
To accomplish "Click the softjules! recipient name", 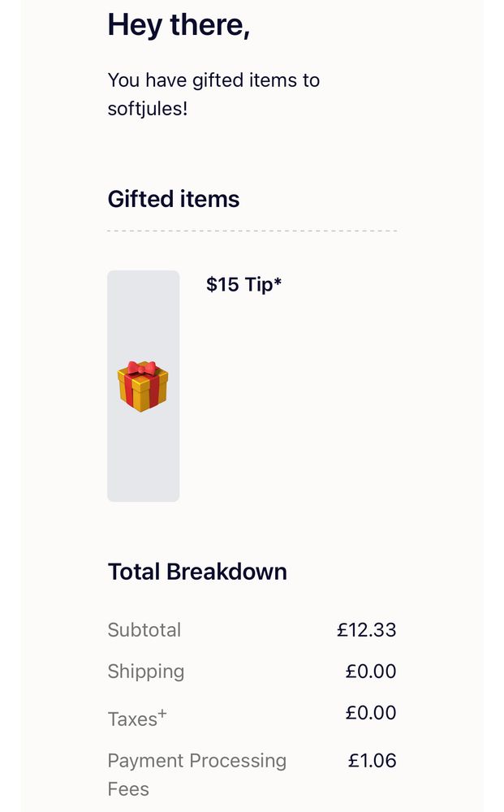I will coord(148,109).
